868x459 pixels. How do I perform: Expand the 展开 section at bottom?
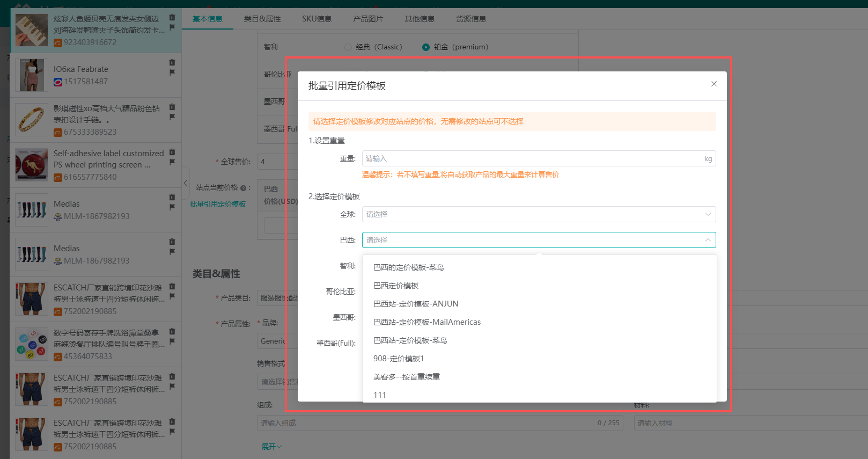click(x=271, y=447)
